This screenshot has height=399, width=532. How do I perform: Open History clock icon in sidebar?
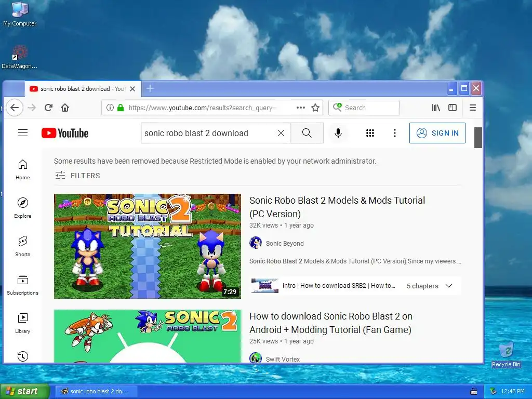23,356
